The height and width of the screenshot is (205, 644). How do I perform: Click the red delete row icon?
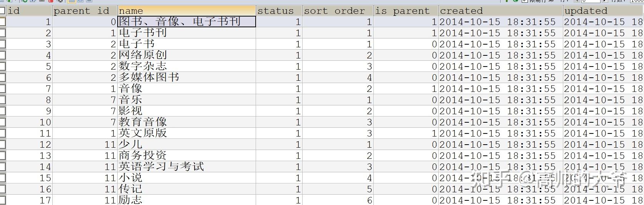click(51, 1)
